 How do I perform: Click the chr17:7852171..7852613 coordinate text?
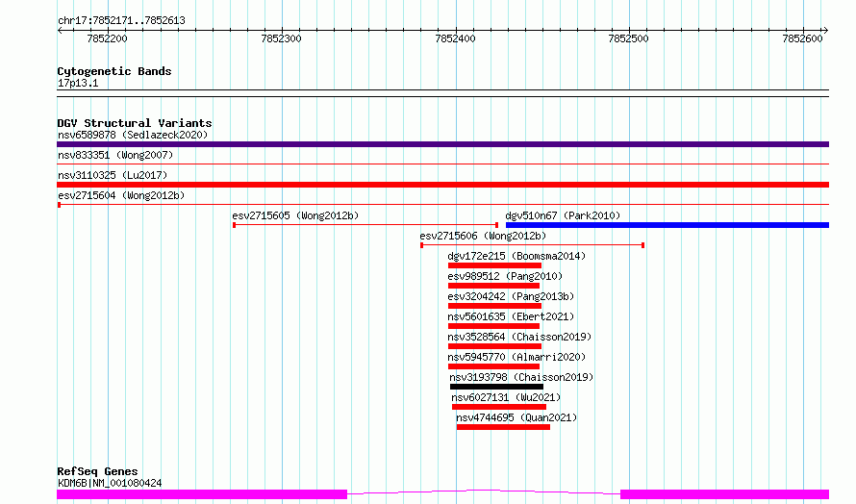122,21
